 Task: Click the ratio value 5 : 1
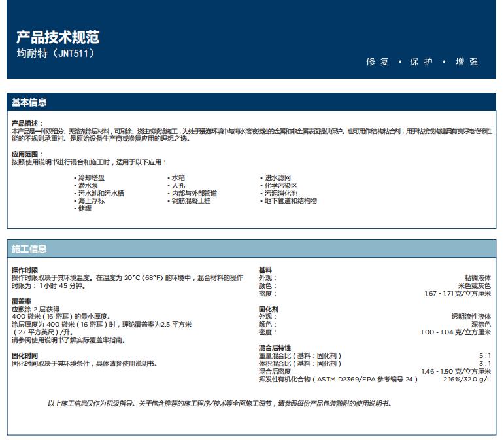click(x=485, y=355)
